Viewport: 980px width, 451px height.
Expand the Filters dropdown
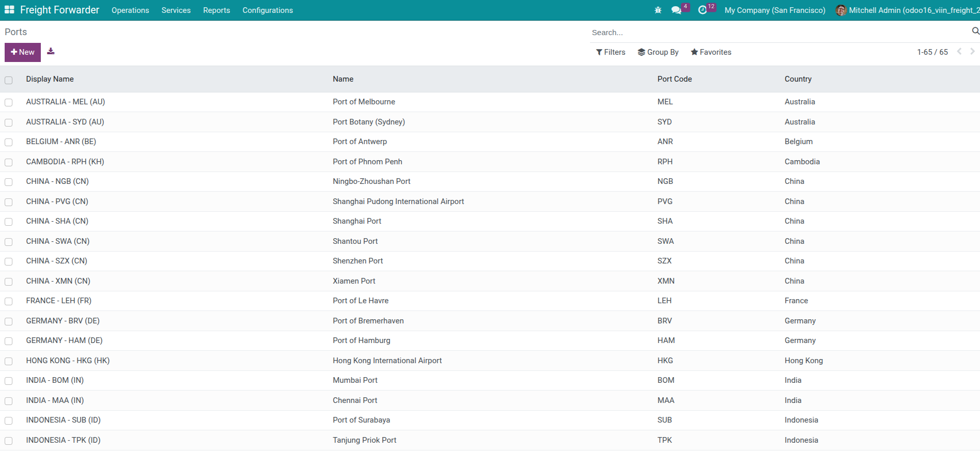[x=611, y=52]
